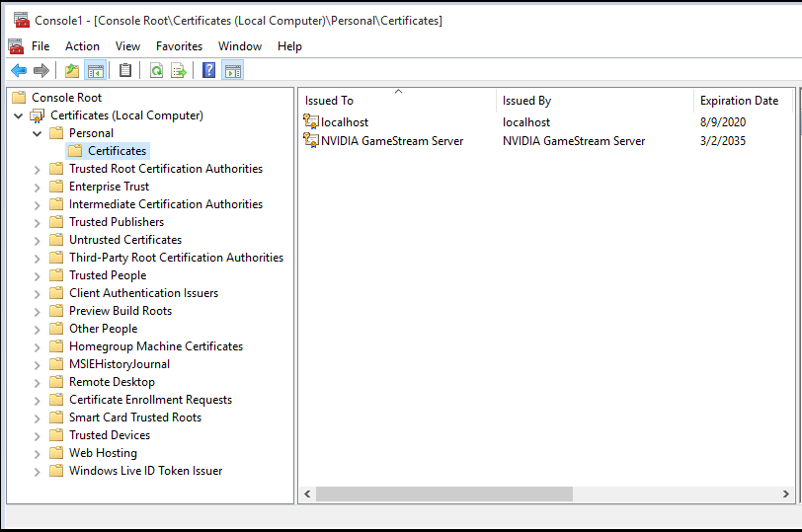Click the Paste clipboard toolbar icon
This screenshot has height=532, width=802.
click(x=125, y=70)
